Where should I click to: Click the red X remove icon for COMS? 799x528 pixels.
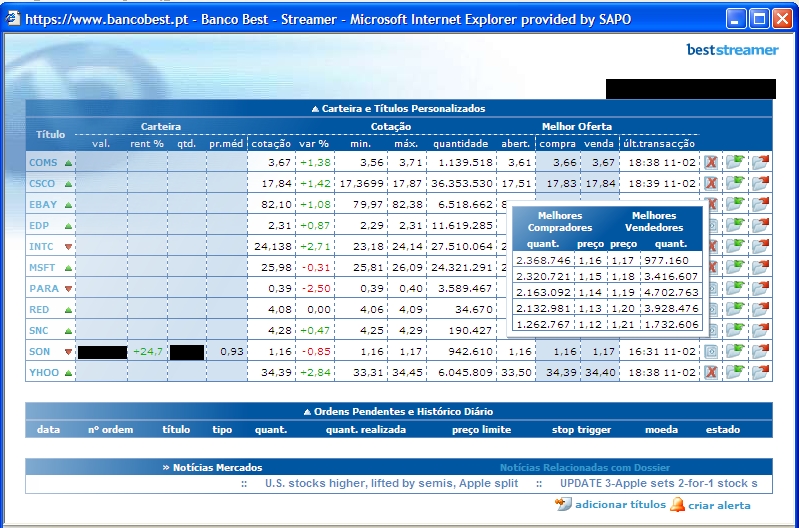[x=711, y=162]
